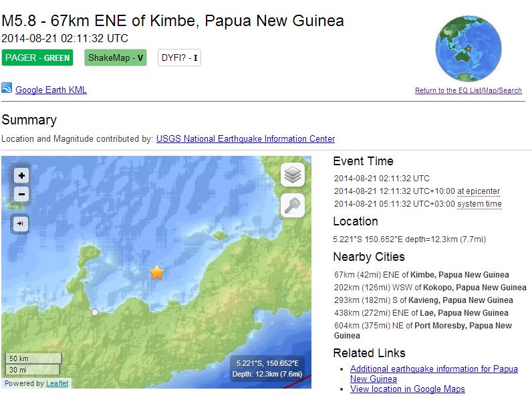532x406 pixels.
Task: Click the blue KML feed icon
Action: click(x=7, y=88)
